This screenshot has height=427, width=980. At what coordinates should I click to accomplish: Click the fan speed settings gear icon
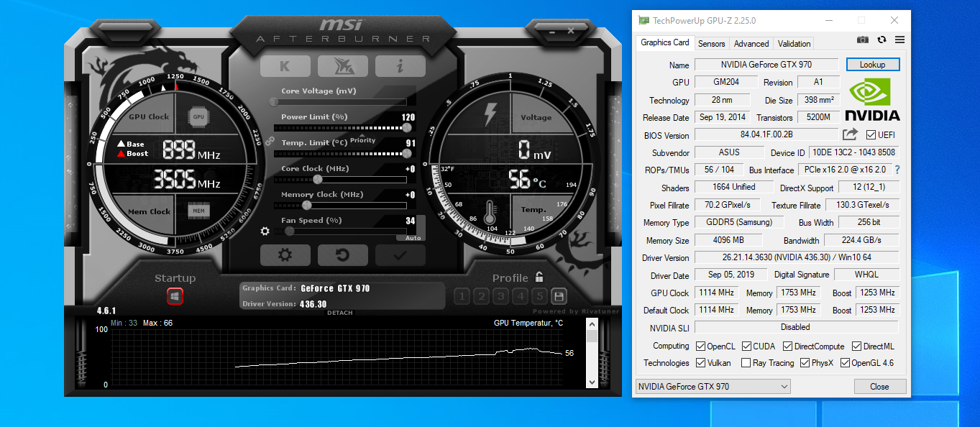(265, 231)
